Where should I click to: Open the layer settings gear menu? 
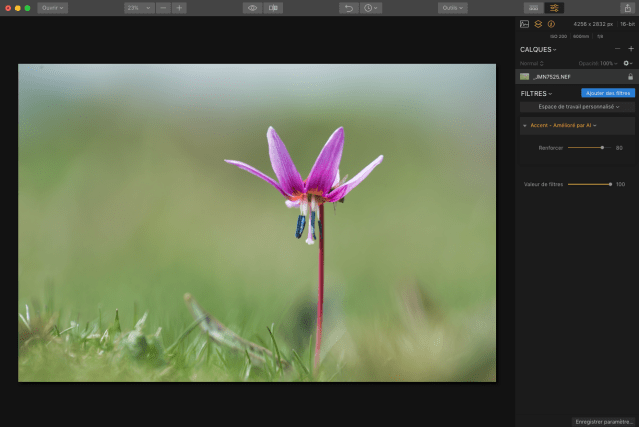click(x=627, y=63)
